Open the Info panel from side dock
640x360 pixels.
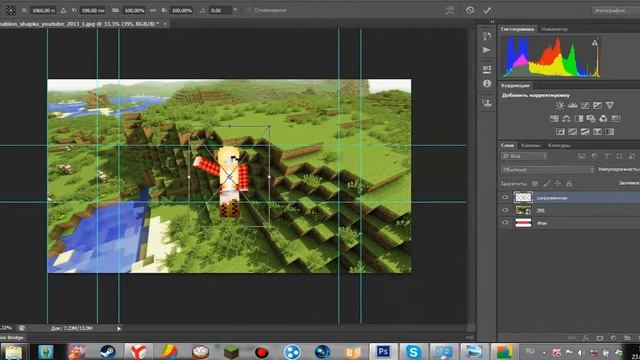pyautogui.click(x=487, y=83)
